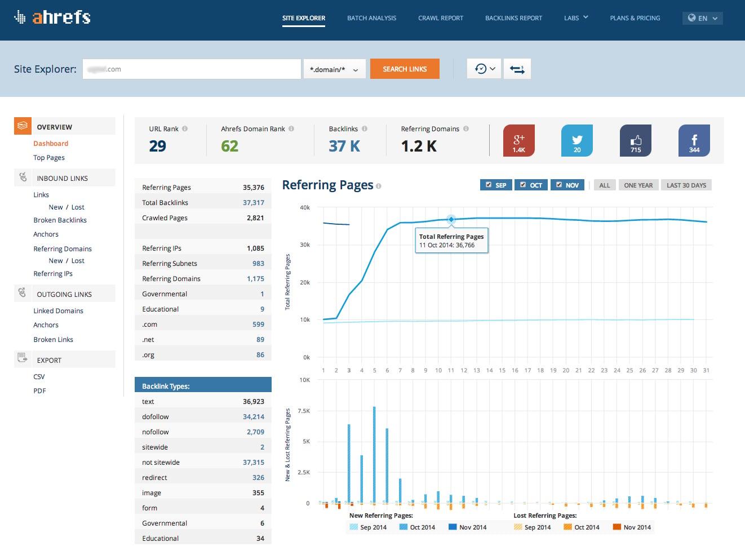
Task: Uncheck the SEP month checkbox
Action: (489, 184)
